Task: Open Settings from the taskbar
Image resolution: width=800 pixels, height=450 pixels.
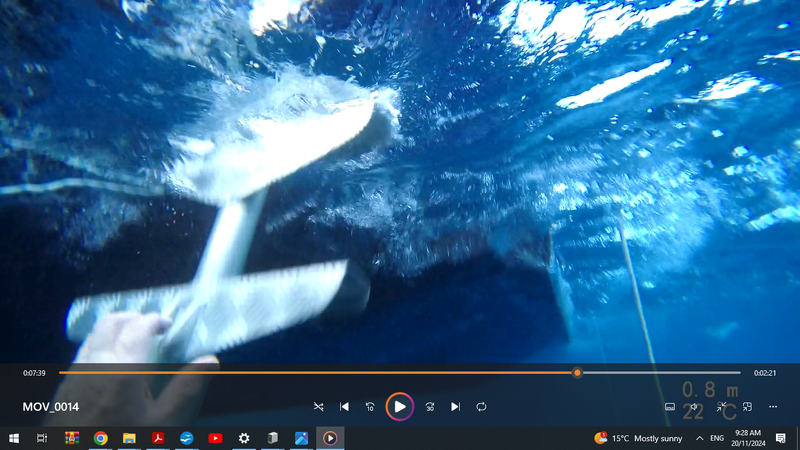Action: pyautogui.click(x=244, y=438)
